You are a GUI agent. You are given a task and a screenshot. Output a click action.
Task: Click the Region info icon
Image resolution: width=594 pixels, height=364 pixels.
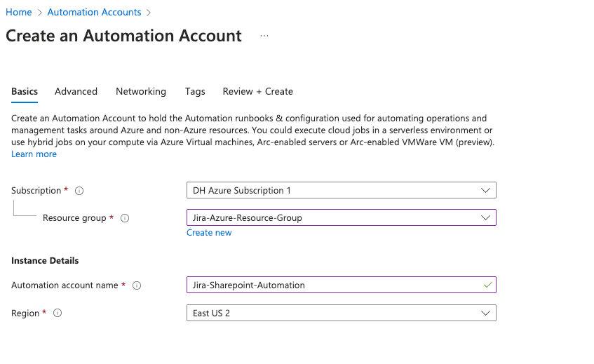(x=58, y=313)
